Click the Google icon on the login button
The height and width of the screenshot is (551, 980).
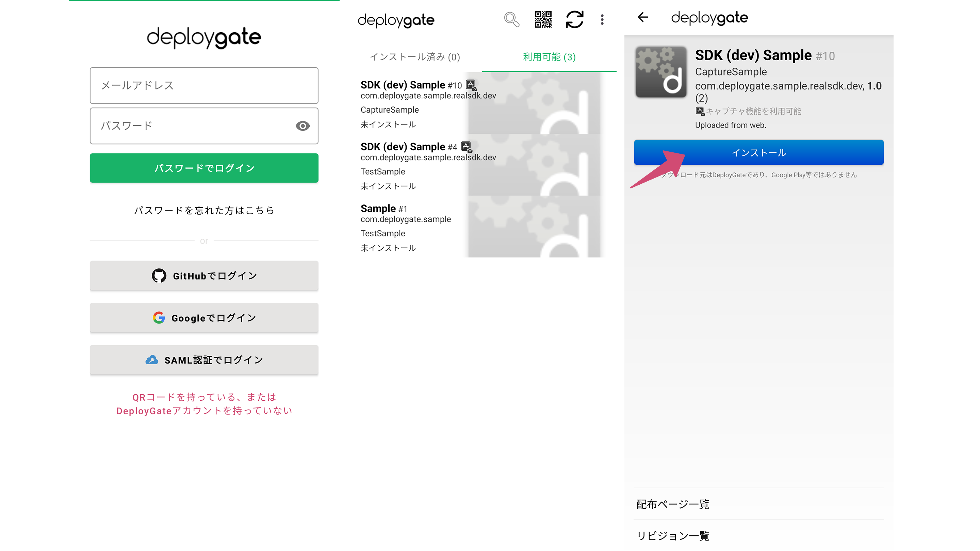[x=159, y=318]
